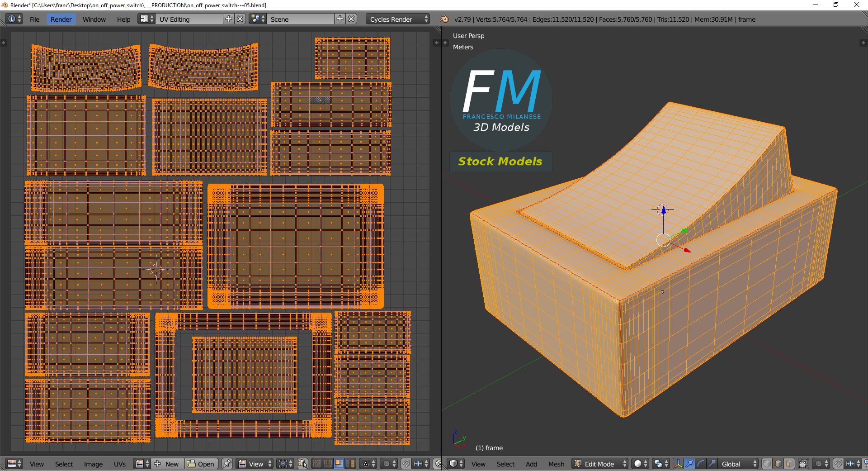Click the Open image button

[201, 464]
